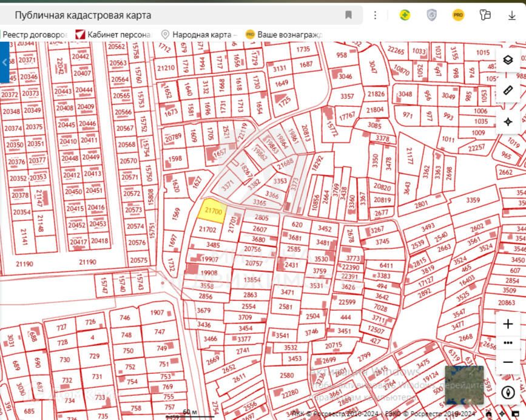Open the three-dots zoom options button
Image resolution: width=526 pixels, height=420 pixels.
[508, 343]
